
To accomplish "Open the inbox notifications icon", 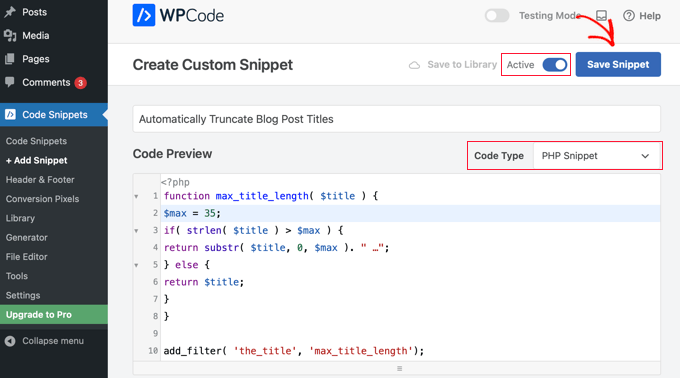I will (601, 16).
